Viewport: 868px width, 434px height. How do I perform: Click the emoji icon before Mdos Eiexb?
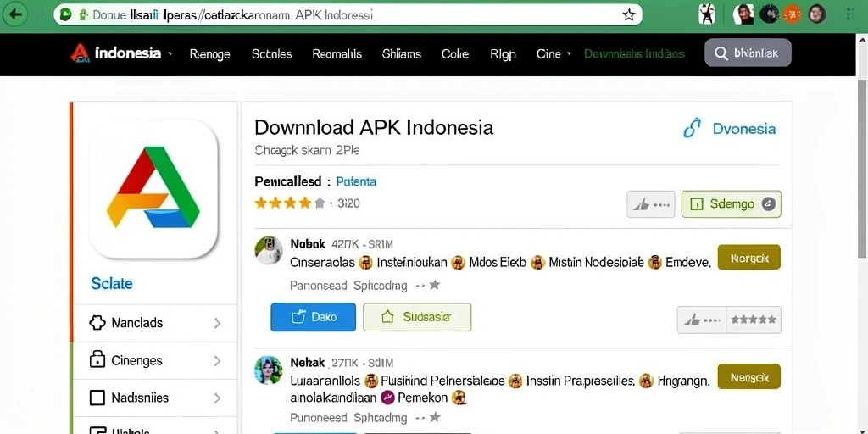coord(458,263)
